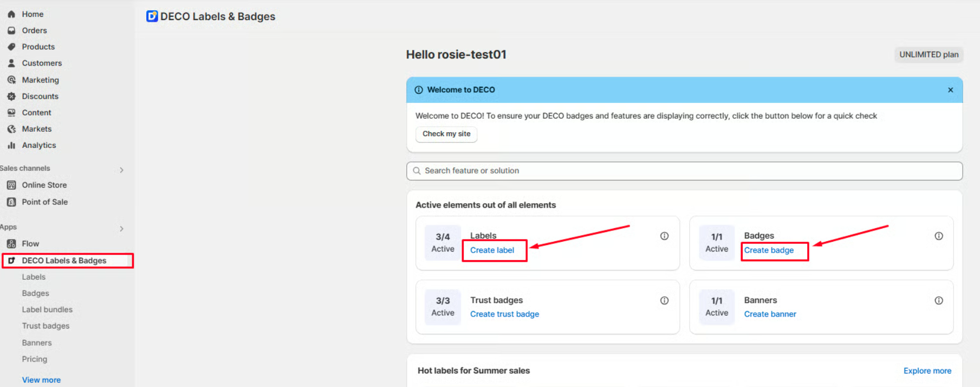Go to Customers in sidebar

click(x=42, y=63)
